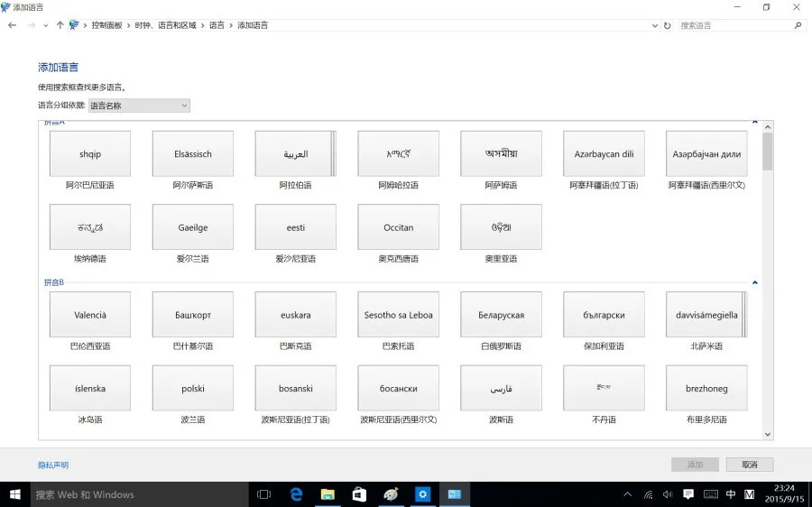Screen dimensions: 812x507
Task: Go to 时钟、语言和区域 breadcrumb
Action: pyautogui.click(x=166, y=25)
